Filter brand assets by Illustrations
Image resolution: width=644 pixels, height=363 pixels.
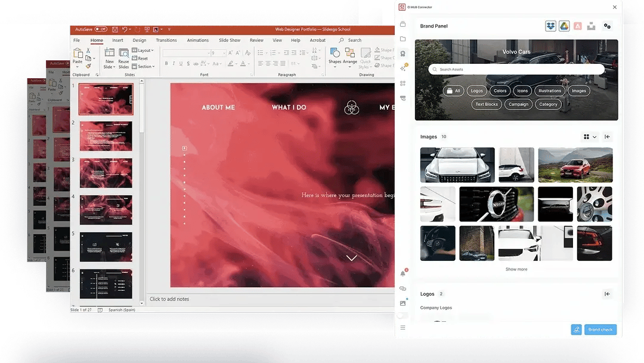coord(550,91)
